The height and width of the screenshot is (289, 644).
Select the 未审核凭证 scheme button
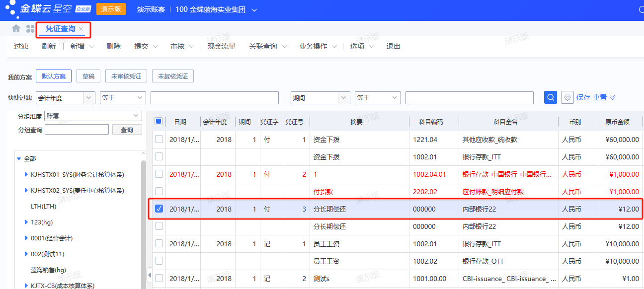coord(126,76)
